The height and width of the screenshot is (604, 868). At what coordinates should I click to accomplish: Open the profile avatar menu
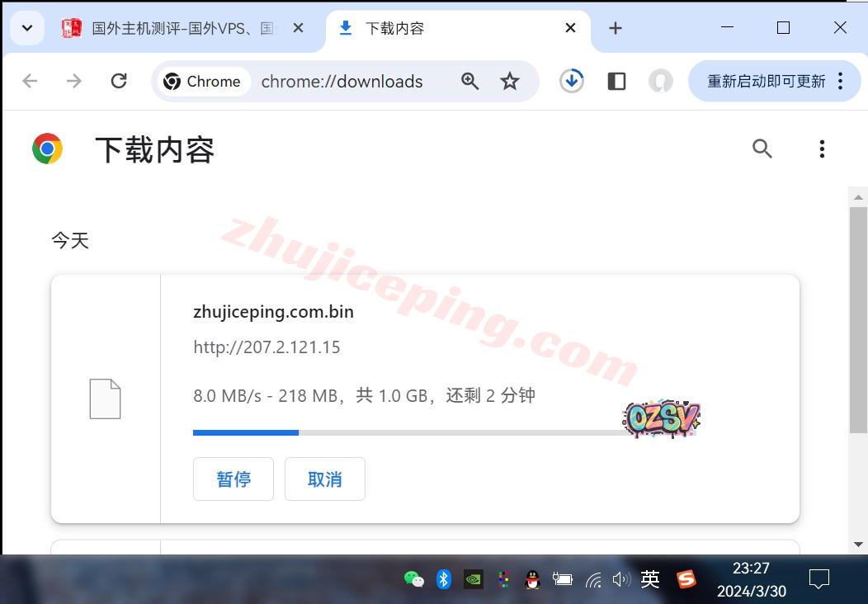point(660,81)
